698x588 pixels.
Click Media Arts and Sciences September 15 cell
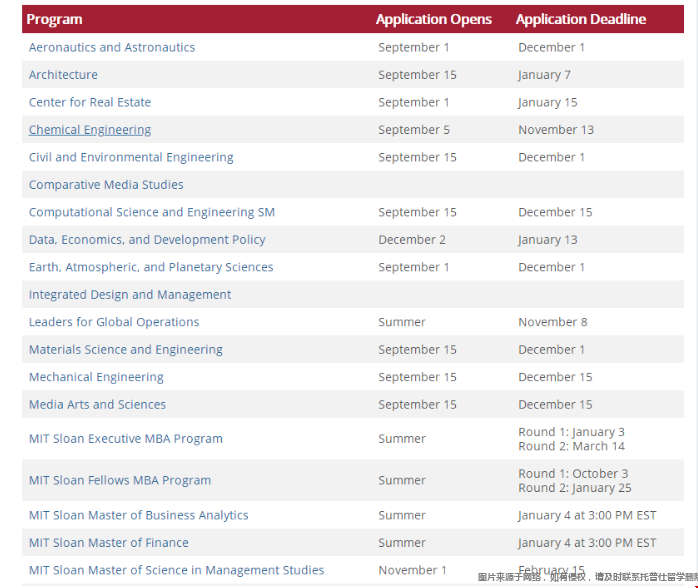tap(417, 404)
